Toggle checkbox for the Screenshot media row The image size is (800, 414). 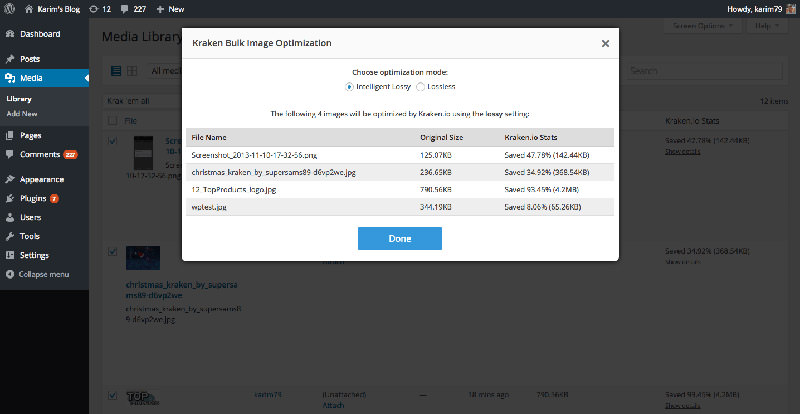click(112, 140)
